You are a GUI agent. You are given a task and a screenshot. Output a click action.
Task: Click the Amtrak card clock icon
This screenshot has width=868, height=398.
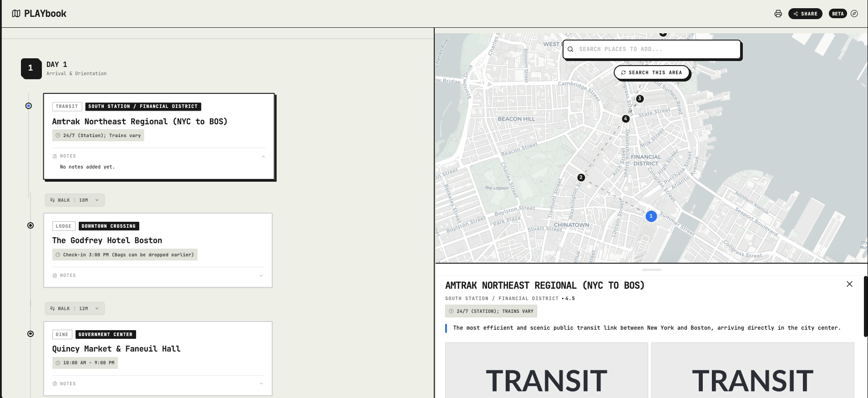pyautogui.click(x=58, y=136)
